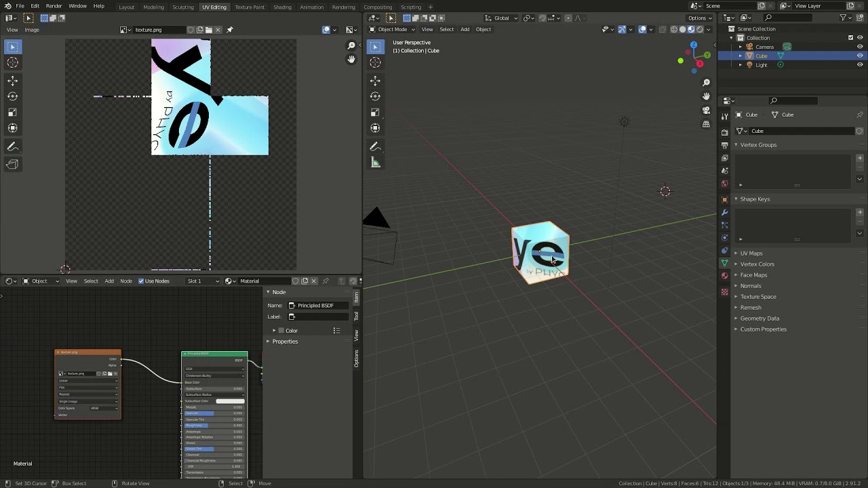This screenshot has width=868, height=488.
Task: Switch to the Texture Paint workspace tab
Action: pos(250,7)
